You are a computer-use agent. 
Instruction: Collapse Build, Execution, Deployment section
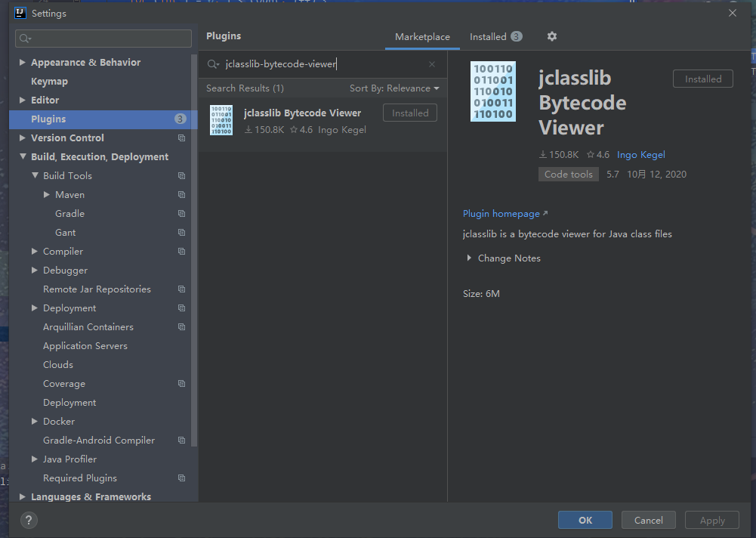tap(23, 156)
